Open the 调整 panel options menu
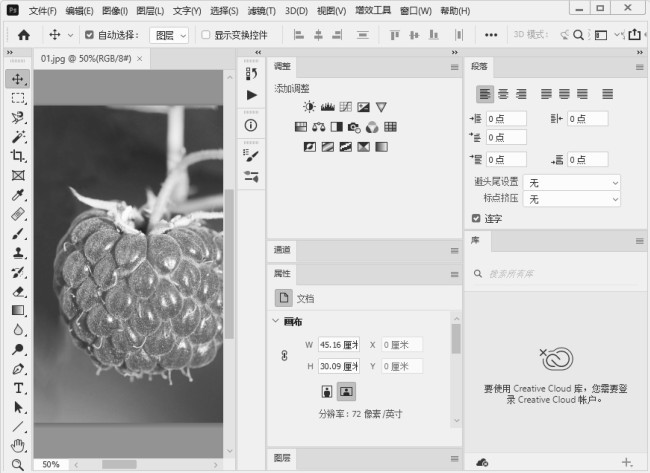 coord(455,67)
